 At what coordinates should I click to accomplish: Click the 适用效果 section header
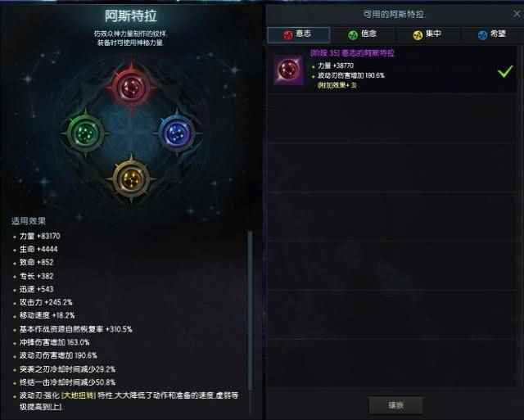click(x=29, y=221)
